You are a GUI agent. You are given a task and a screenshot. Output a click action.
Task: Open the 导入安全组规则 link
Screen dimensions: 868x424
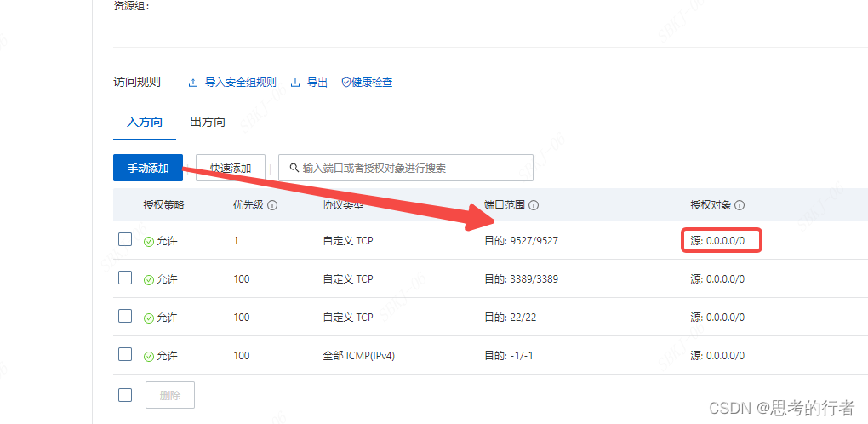(x=241, y=83)
